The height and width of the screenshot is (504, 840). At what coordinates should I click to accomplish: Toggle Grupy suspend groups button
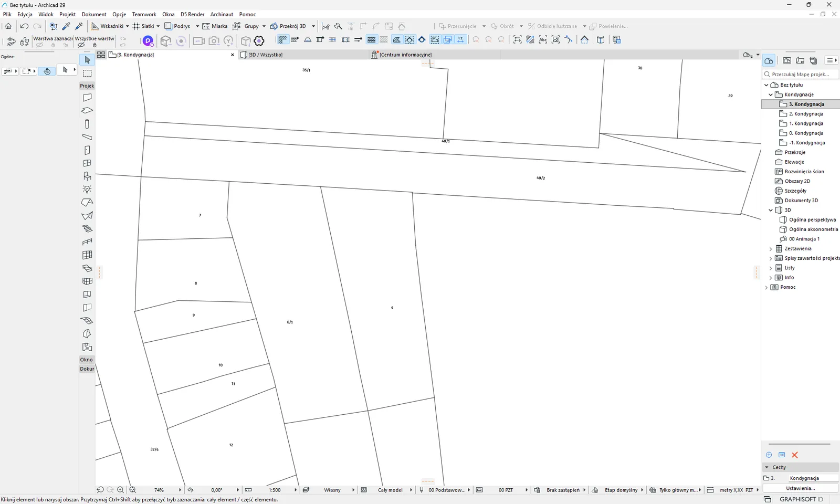247,26
